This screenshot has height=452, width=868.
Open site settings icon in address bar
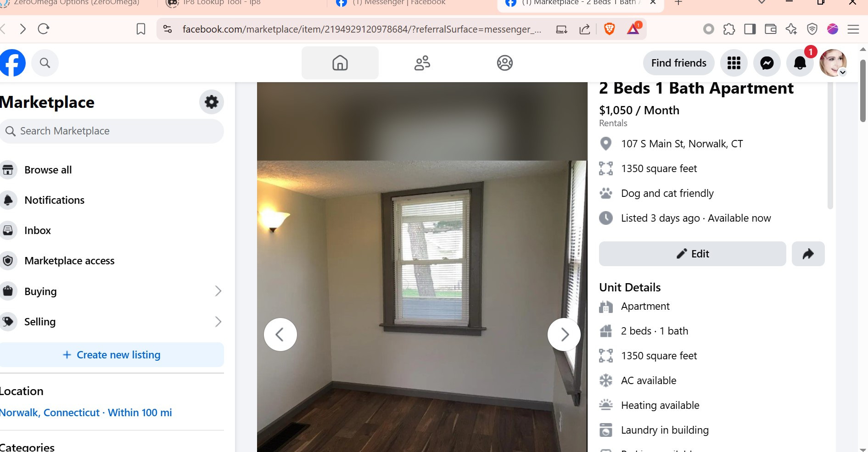[168, 29]
